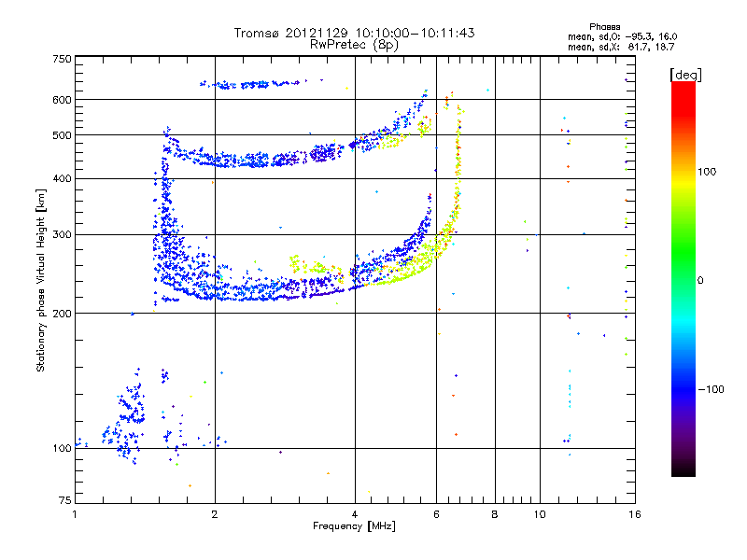Image resolution: width=747 pixels, height=560 pixels.
Task: Click the plot title 'Tromsø 20121129 10:10:00-10:11:43'
Action: pyautogui.click(x=354, y=33)
